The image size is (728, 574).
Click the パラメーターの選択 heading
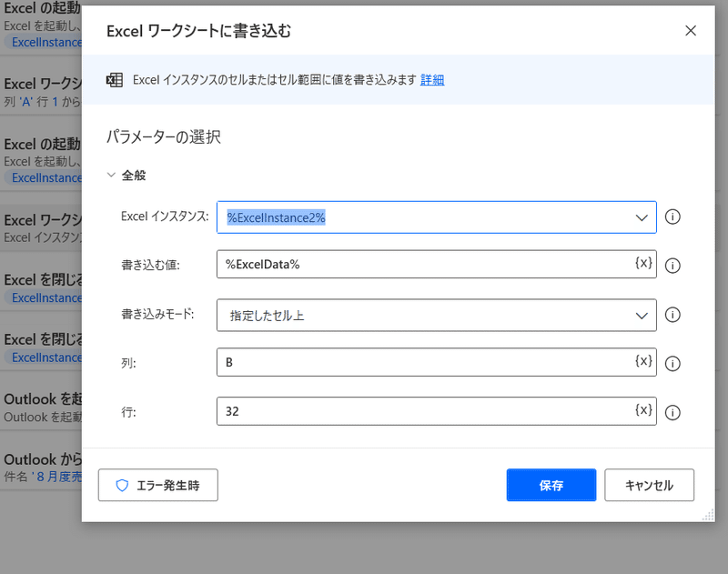pos(164,137)
